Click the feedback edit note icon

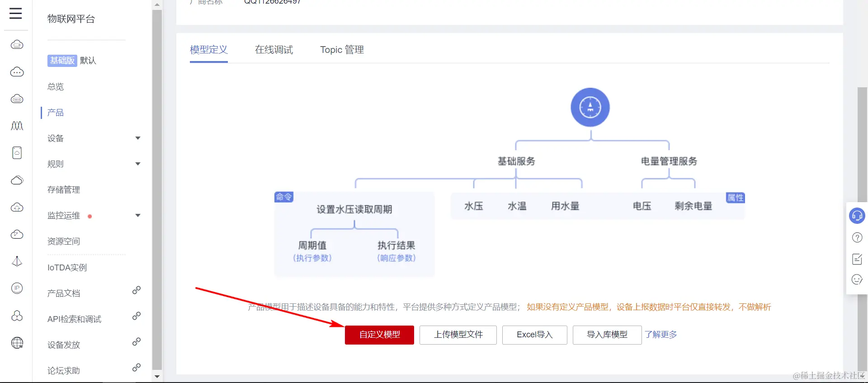(x=857, y=259)
